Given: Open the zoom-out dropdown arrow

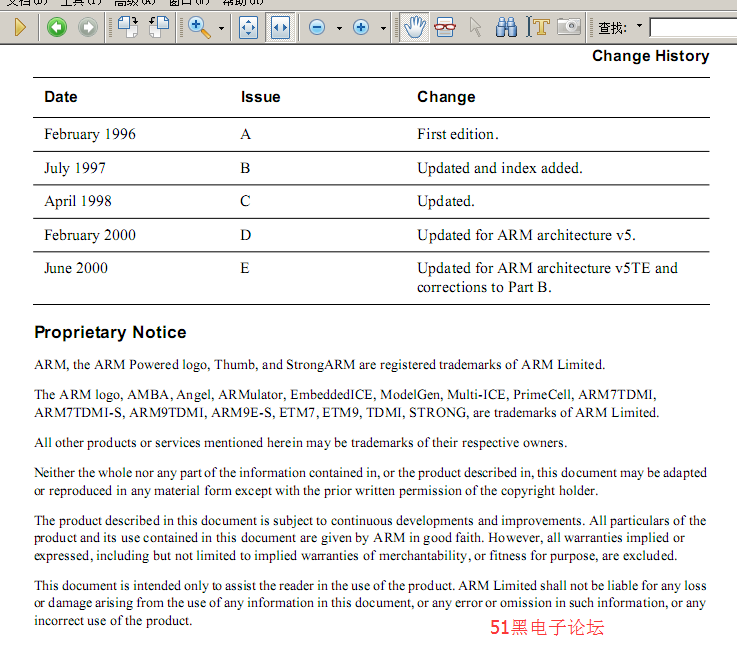Looking at the screenshot, I should coord(339,28).
